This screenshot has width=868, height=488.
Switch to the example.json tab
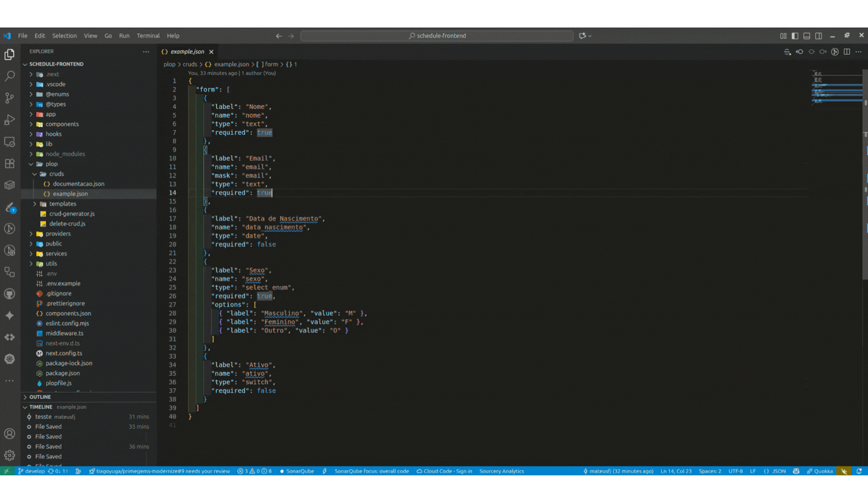pos(188,52)
